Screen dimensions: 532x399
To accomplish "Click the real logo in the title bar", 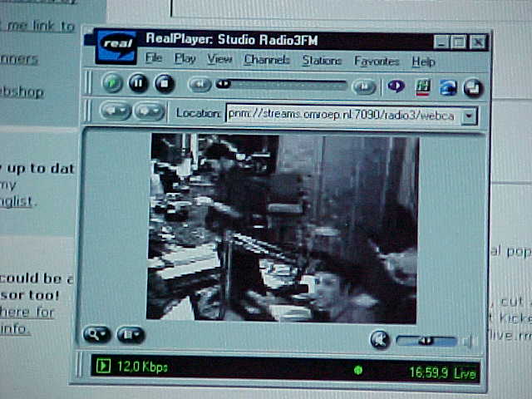I will pyautogui.click(x=116, y=47).
